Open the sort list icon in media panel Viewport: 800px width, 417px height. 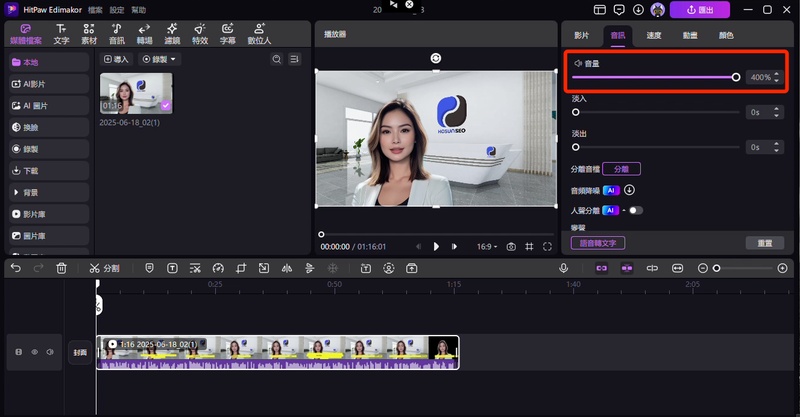294,59
